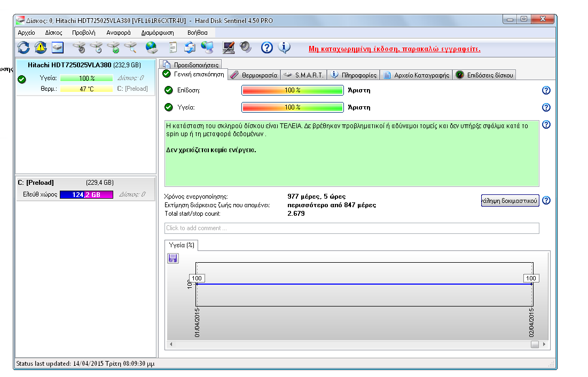588x377 pixels.
Task: Open the Επιδόσεις δίσκου tab
Action: point(485,75)
